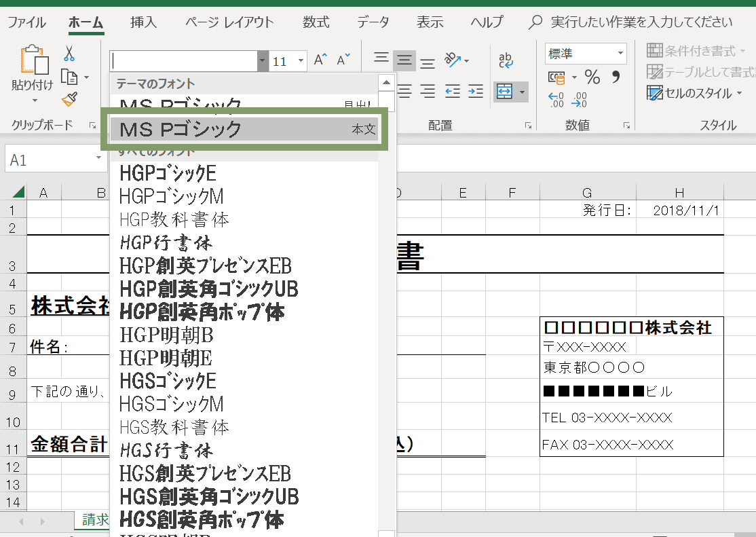Click the Cut (scissors) icon
The width and height of the screenshot is (756, 537).
(69, 52)
